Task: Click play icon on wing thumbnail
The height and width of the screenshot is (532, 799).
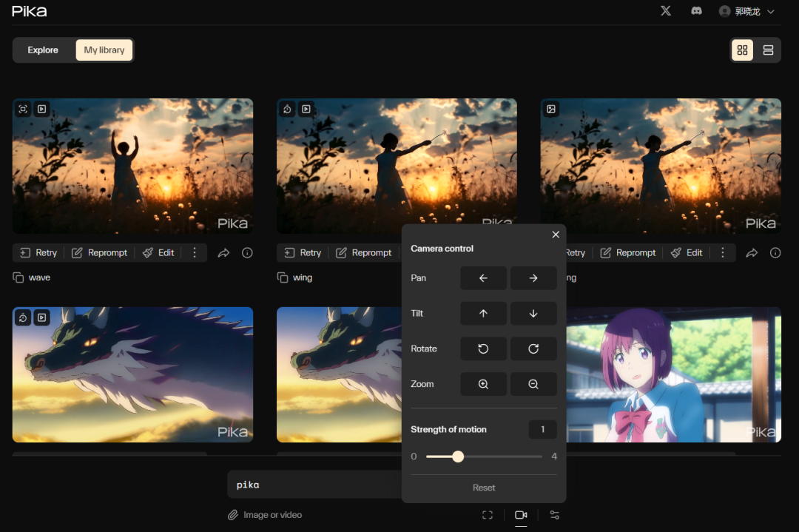Action: [x=306, y=109]
